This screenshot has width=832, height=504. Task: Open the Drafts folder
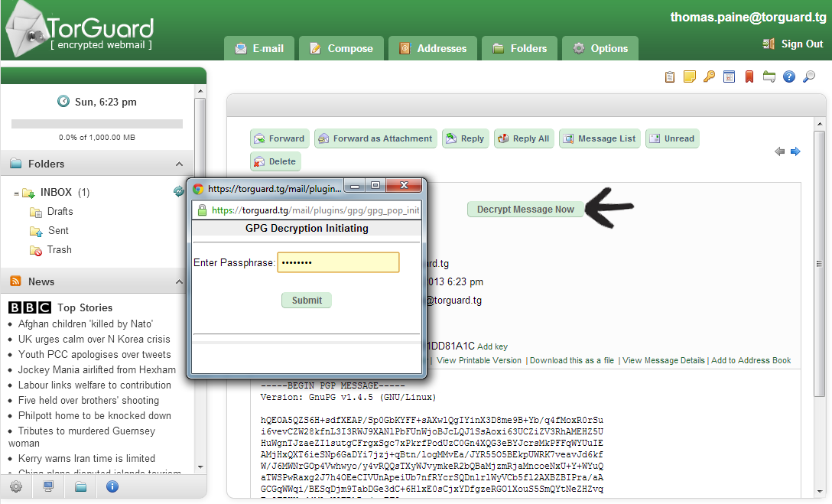point(60,211)
